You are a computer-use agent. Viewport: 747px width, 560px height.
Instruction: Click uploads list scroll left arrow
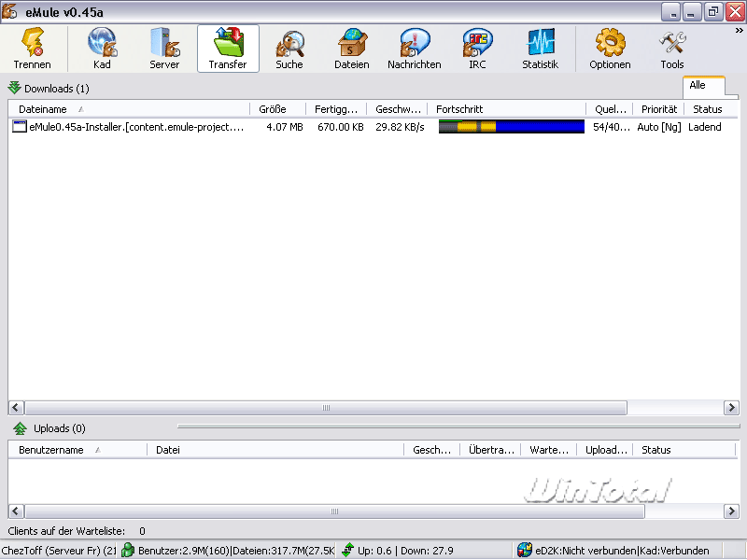16,511
